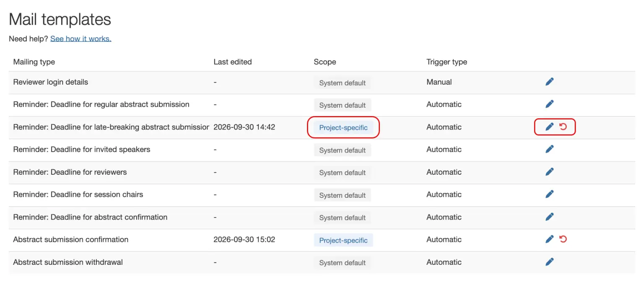The height and width of the screenshot is (282, 644).
Task: Edit the invited speakers reminder template
Action: [549, 149]
